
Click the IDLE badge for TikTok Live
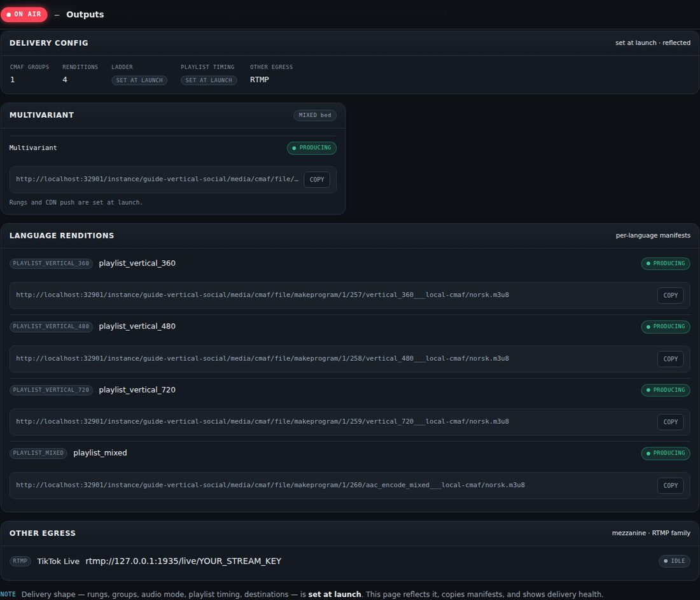tap(674, 561)
